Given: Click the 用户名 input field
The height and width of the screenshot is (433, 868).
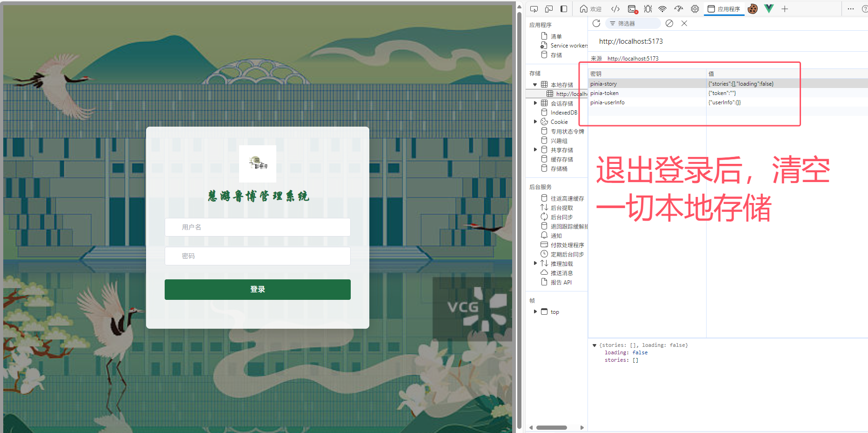Looking at the screenshot, I should 257,227.
